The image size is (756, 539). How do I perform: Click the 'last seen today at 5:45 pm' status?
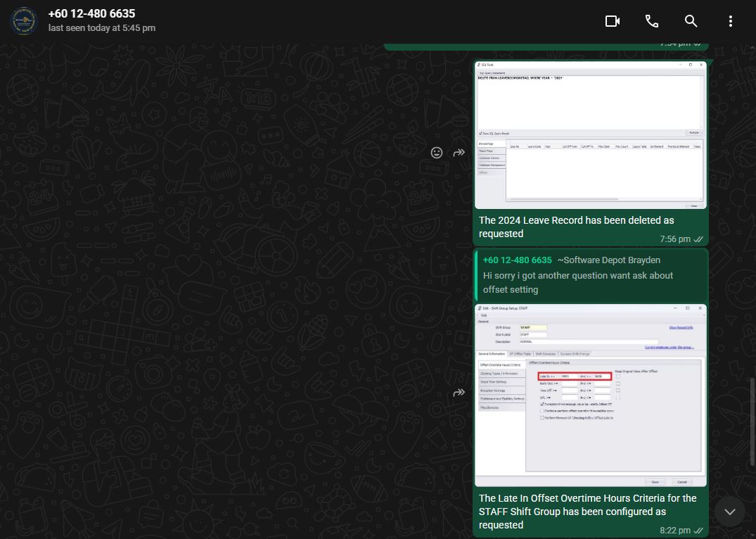click(102, 28)
